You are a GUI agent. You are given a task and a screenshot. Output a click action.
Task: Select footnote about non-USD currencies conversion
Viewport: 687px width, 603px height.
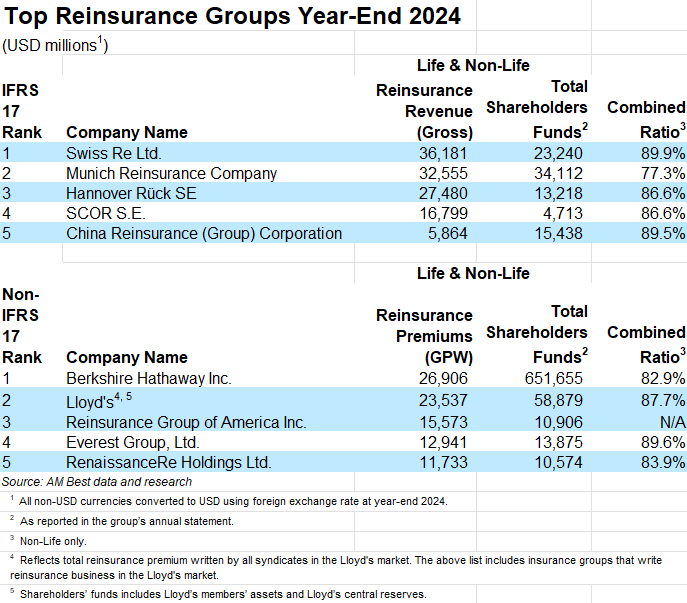(229, 501)
